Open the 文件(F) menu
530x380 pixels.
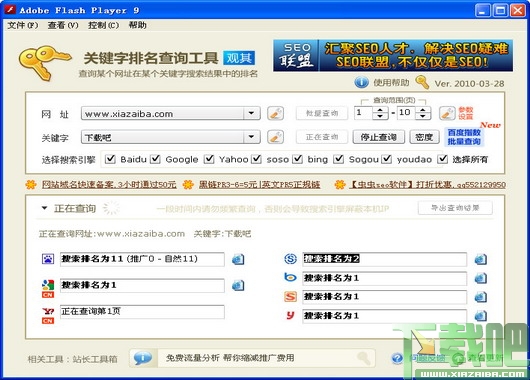point(23,25)
